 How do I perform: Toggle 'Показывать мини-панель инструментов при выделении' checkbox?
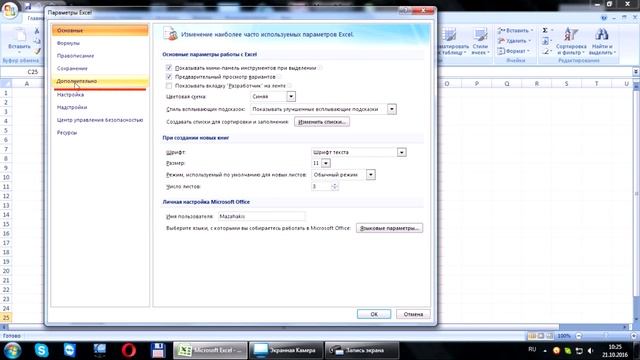[x=169, y=68]
